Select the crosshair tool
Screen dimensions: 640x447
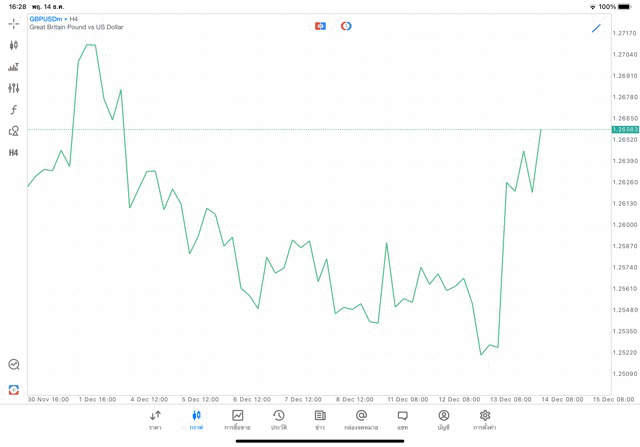coord(14,23)
